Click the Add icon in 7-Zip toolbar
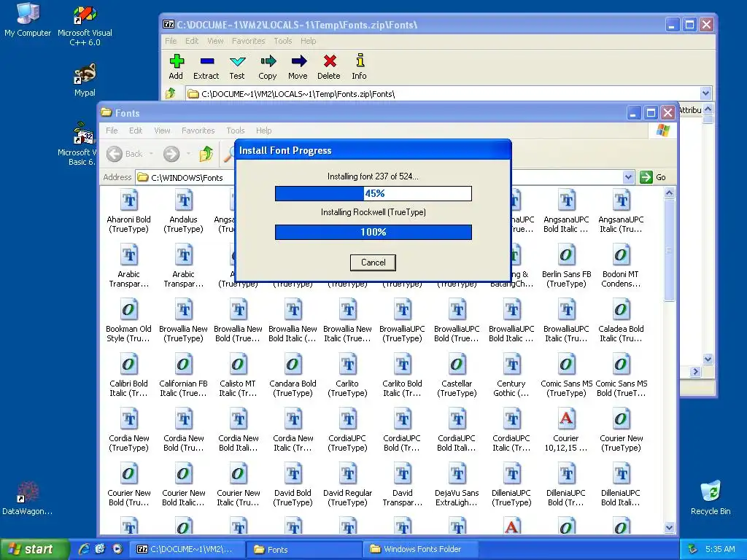 (x=177, y=61)
